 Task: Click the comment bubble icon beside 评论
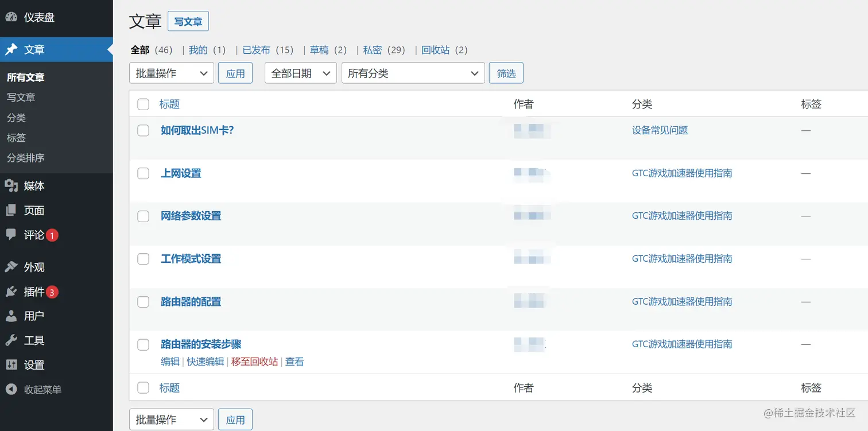coord(11,235)
